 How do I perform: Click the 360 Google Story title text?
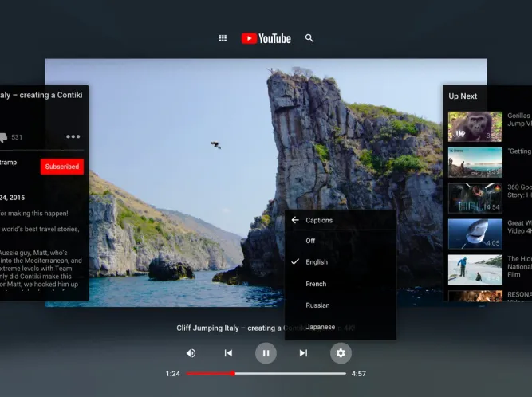(x=519, y=191)
